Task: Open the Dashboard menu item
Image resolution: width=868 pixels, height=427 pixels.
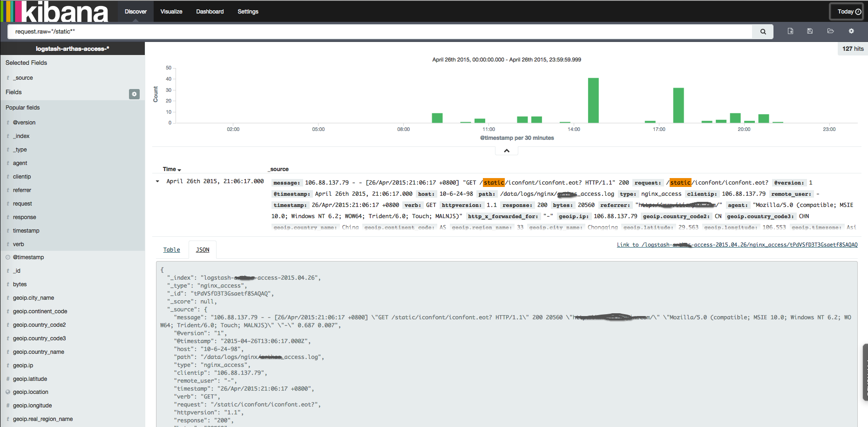Action: 210,11
